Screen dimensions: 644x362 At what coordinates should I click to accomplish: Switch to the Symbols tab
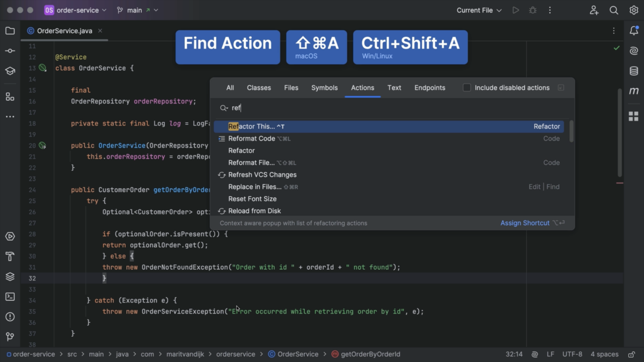[x=325, y=88]
